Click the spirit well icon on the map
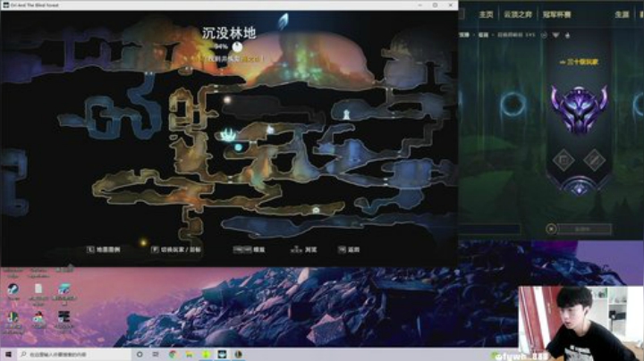 228,134
